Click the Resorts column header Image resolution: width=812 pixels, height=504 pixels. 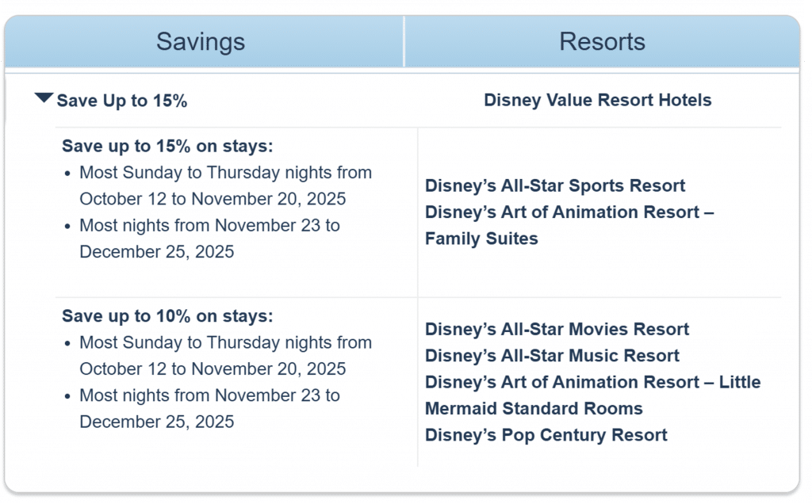coord(603,41)
